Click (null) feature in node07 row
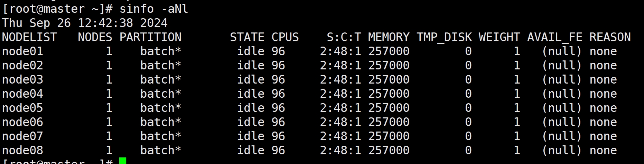644x164 pixels. click(x=562, y=136)
